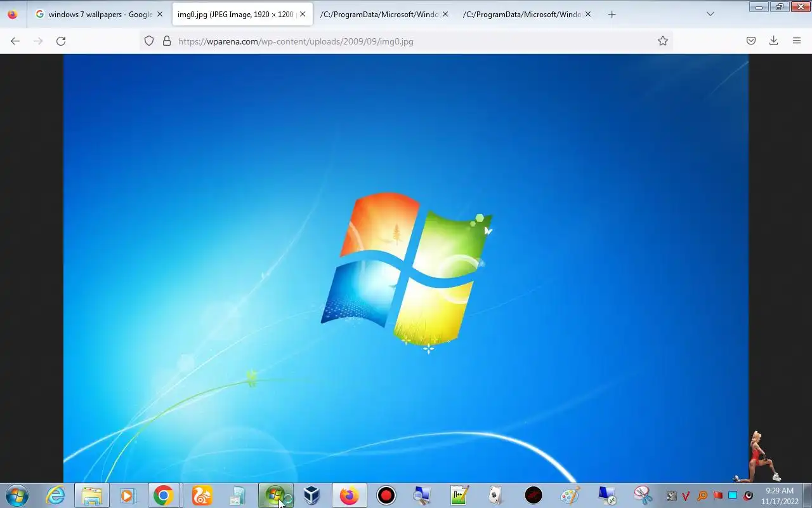Close the windows 7 wallpapers Google tab

point(160,14)
